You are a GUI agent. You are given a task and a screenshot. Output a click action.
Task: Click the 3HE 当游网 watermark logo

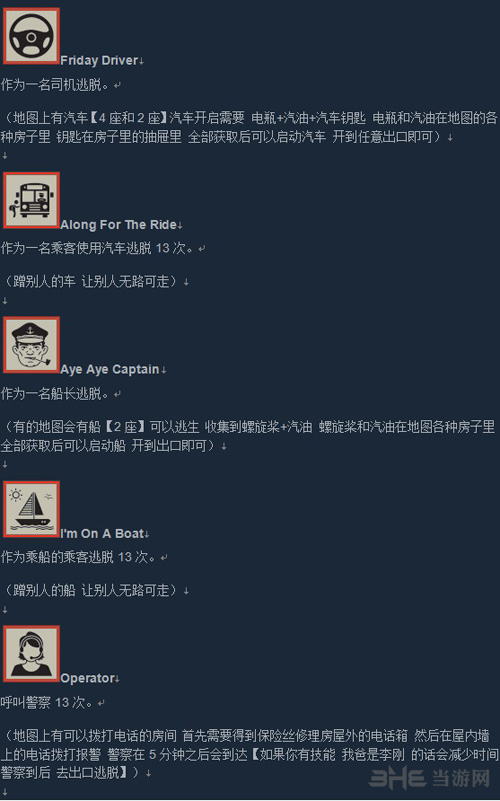pos(429,779)
